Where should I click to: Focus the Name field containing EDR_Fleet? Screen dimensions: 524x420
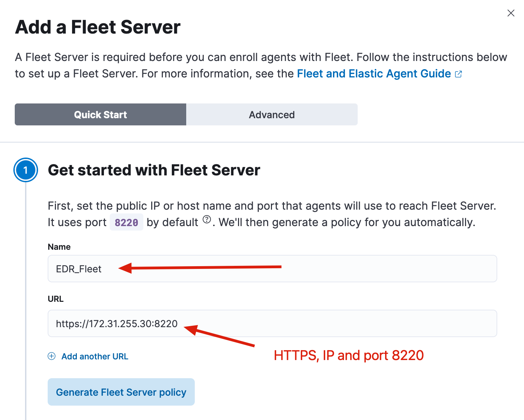(x=272, y=269)
